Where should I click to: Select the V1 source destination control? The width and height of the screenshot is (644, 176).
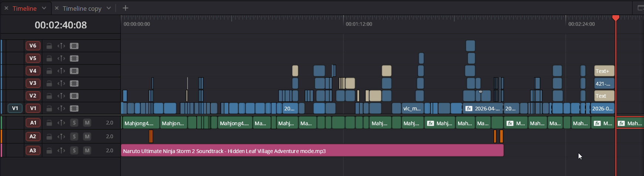click(x=15, y=108)
